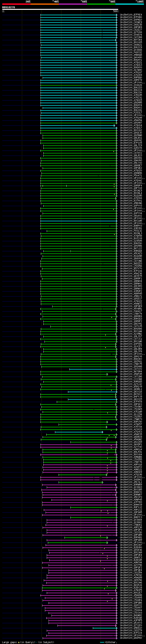This screenshot has height=644, width=146.
Task: Choose the UniRef100_Q8LBS1 hit label
Action: [131, 138]
